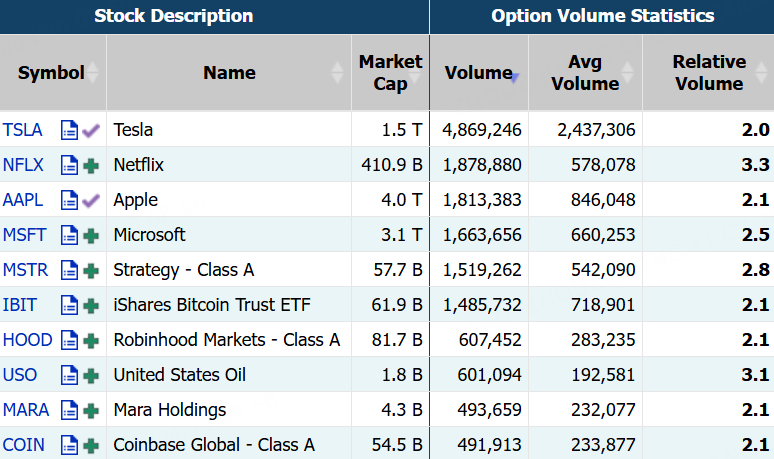Add COIN with the green plus icon
Screen dimensions: 774x459
(91, 446)
